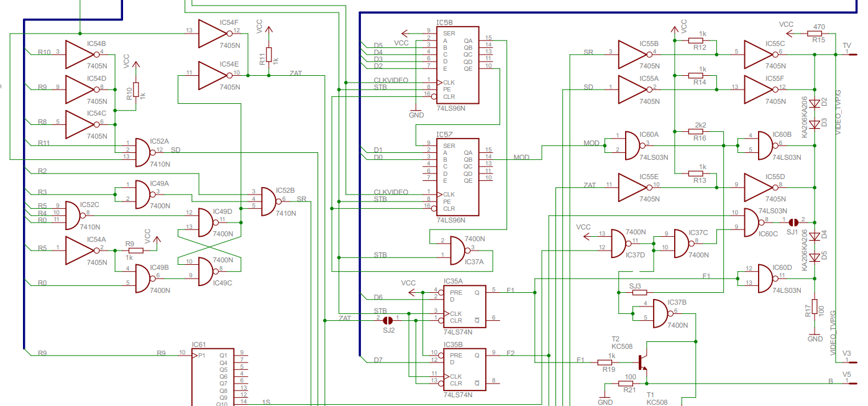This screenshot has height=406, width=868.
Task: Select the IC61 counter block
Action: click(x=212, y=377)
